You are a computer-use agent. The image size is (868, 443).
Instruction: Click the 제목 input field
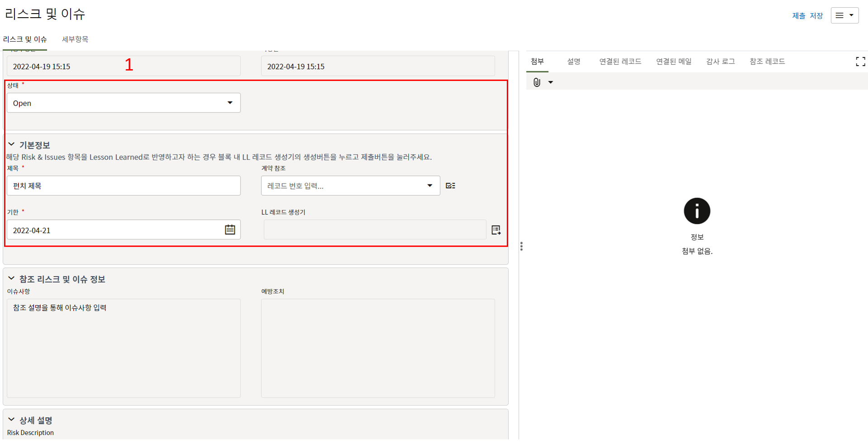(123, 186)
